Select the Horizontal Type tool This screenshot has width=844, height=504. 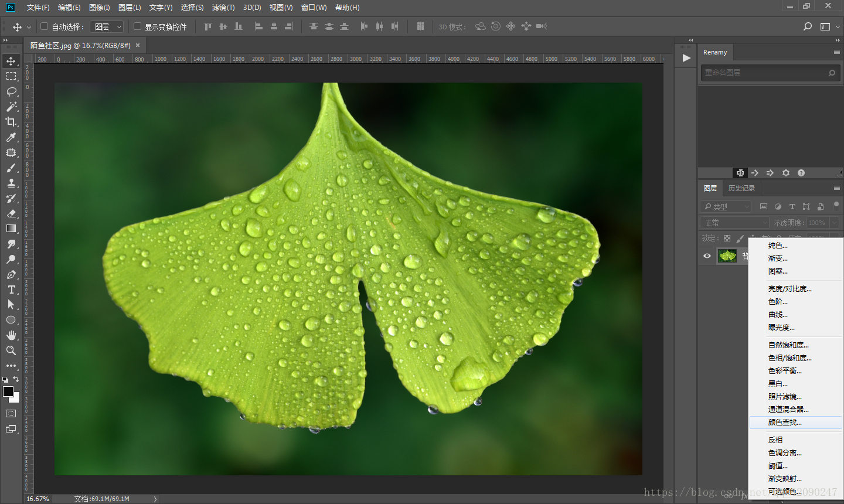pos(11,290)
